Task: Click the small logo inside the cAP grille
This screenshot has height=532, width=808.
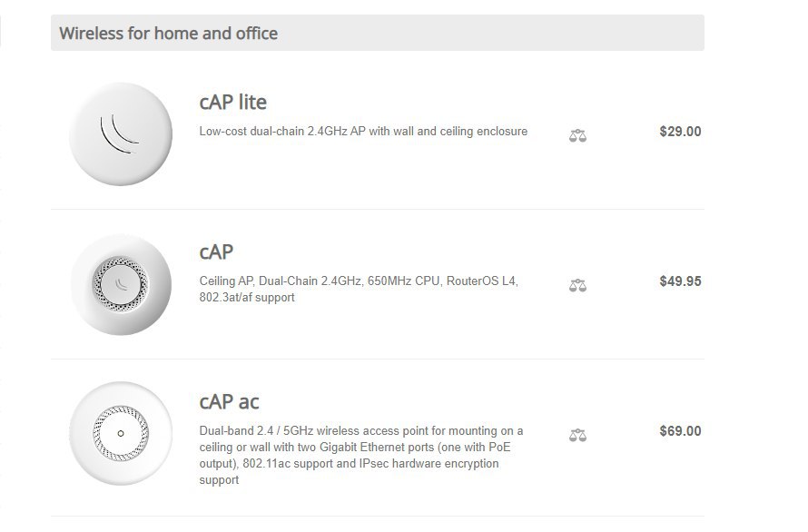Action: (122, 285)
